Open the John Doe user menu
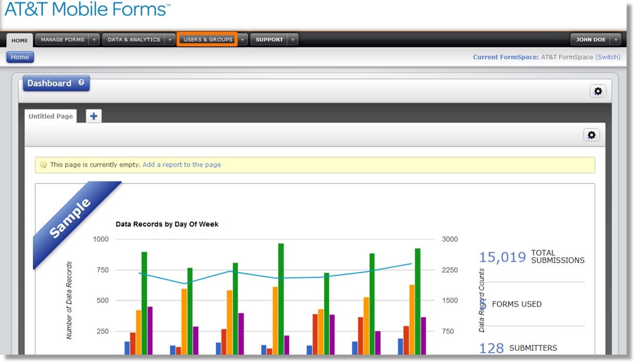Screen dimensions: 636x364 tap(591, 40)
